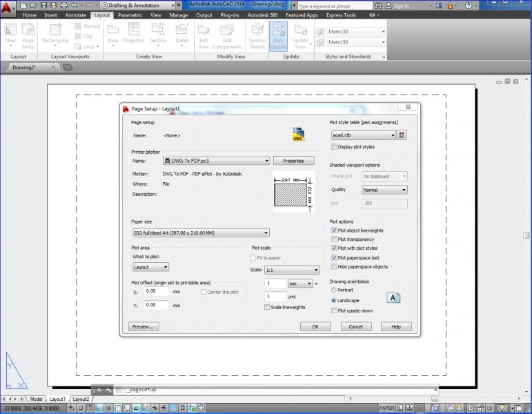Enable Scale lineweights checkbox

267,307
